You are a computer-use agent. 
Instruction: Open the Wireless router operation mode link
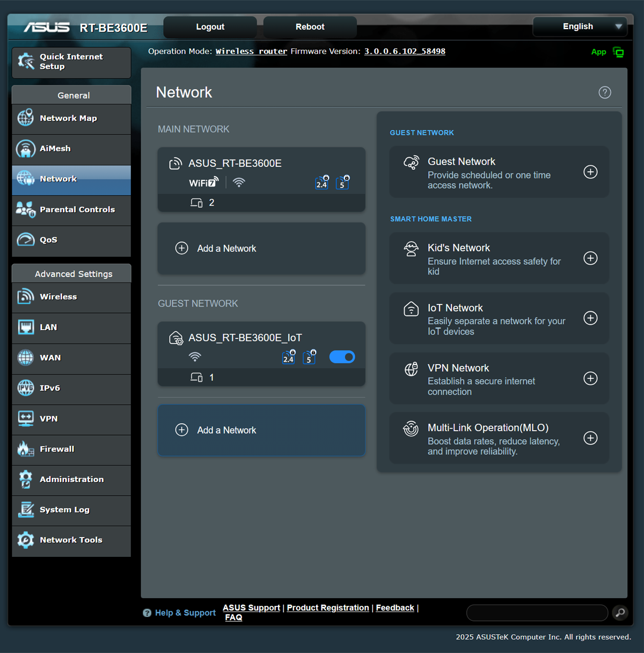tap(251, 52)
